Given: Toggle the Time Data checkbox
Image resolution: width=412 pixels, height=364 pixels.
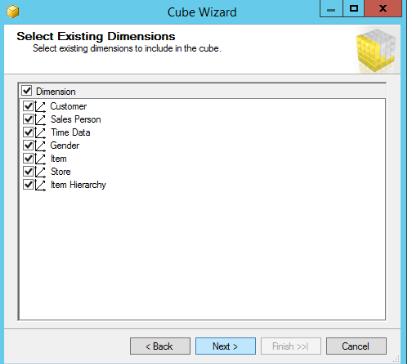Looking at the screenshot, I should coord(29,132).
